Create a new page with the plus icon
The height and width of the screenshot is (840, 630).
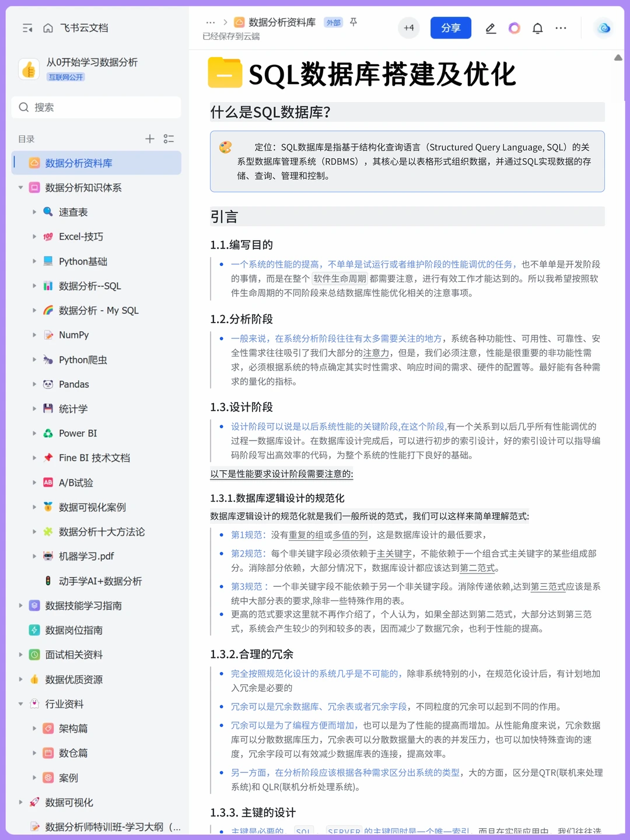click(149, 139)
